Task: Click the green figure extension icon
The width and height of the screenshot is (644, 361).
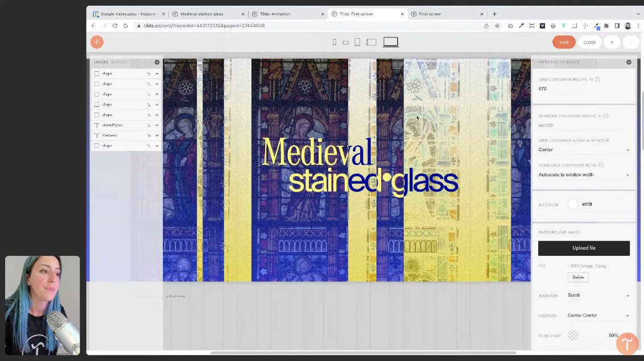Action: pos(563,26)
